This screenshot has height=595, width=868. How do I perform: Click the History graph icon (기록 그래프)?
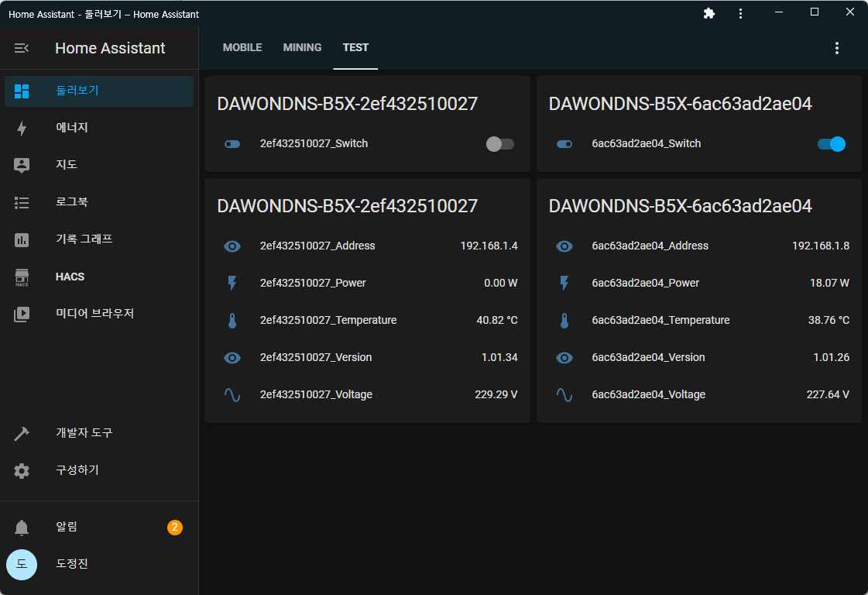tap(22, 239)
